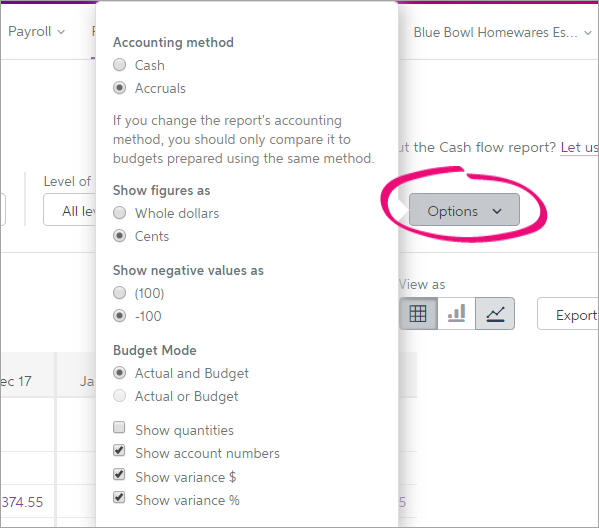599x528 pixels.
Task: Switch to table grid view icon
Action: [x=418, y=314]
